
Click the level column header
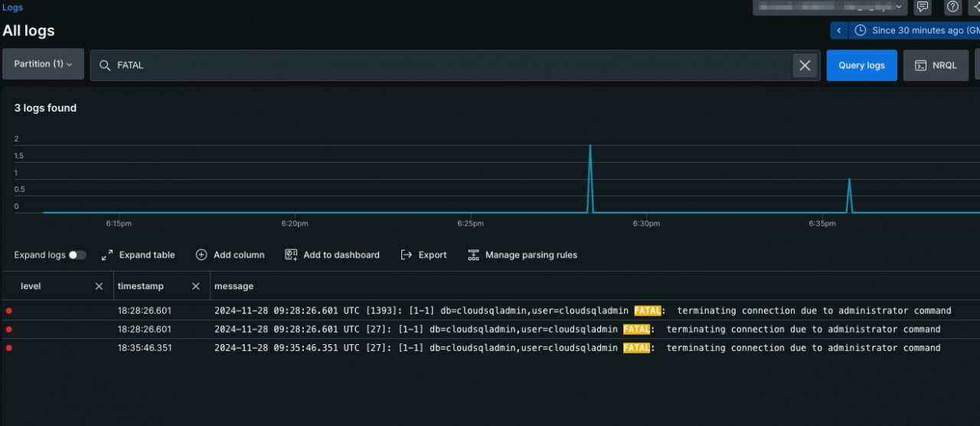click(x=31, y=286)
